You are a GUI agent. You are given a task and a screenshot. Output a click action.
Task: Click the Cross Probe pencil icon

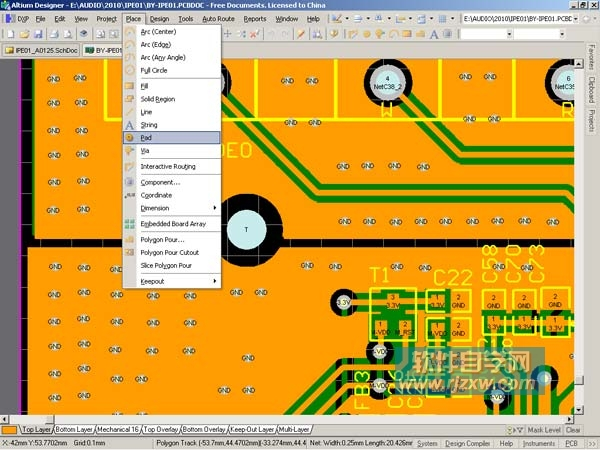click(301, 34)
